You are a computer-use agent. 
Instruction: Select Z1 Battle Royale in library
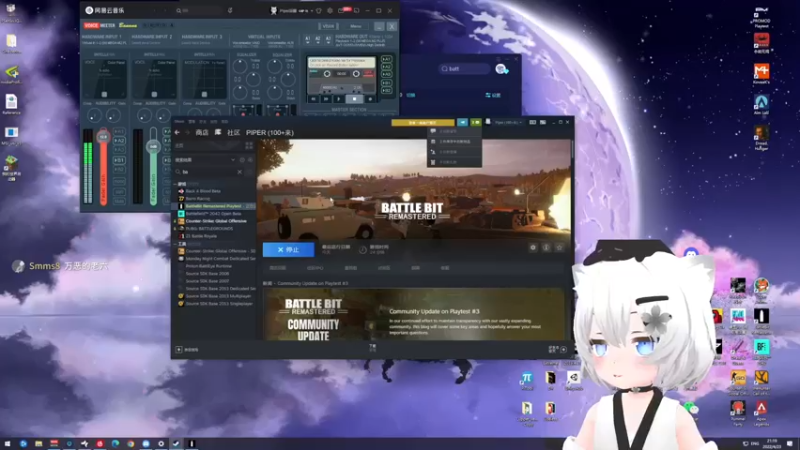tap(201, 236)
